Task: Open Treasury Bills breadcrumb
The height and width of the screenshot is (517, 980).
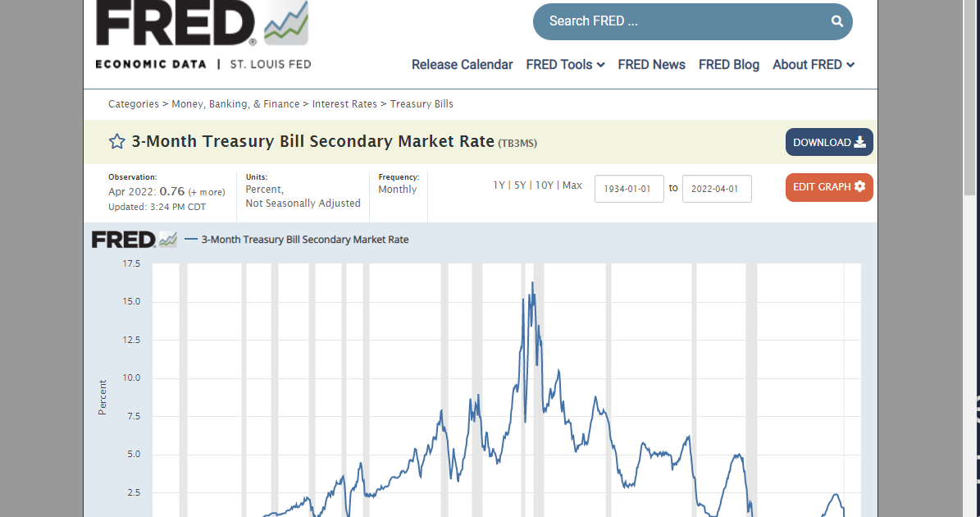Action: coord(422,103)
